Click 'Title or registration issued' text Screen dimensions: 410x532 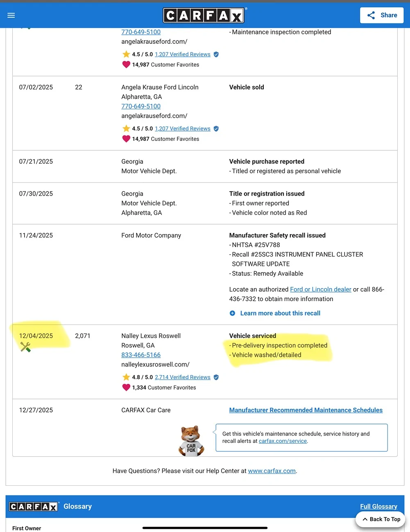point(267,194)
